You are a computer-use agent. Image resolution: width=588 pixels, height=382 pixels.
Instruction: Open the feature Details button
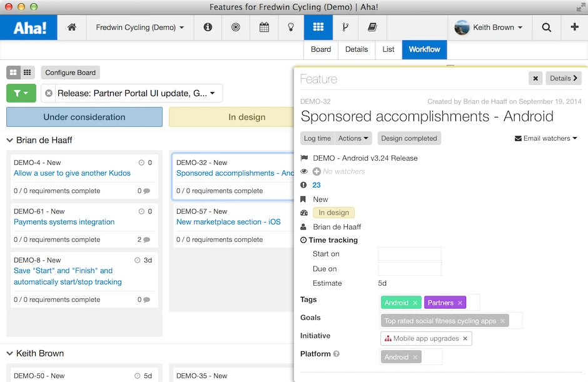coord(563,78)
